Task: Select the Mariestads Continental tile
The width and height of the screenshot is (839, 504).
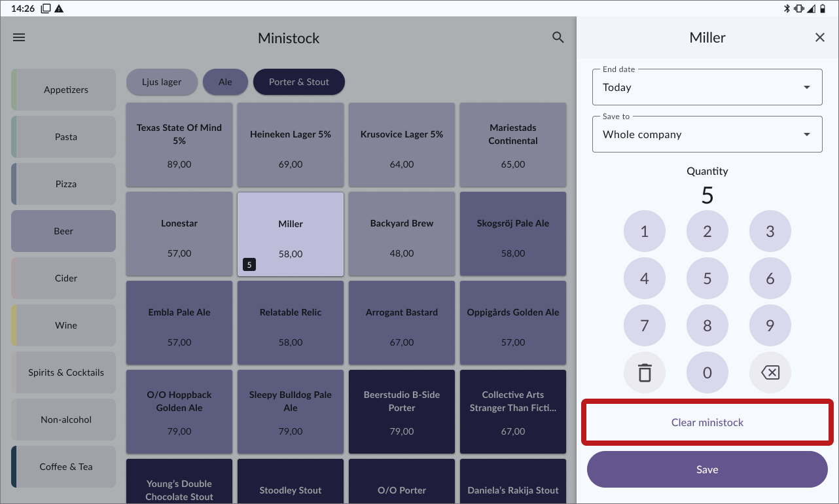Action: coord(513,145)
